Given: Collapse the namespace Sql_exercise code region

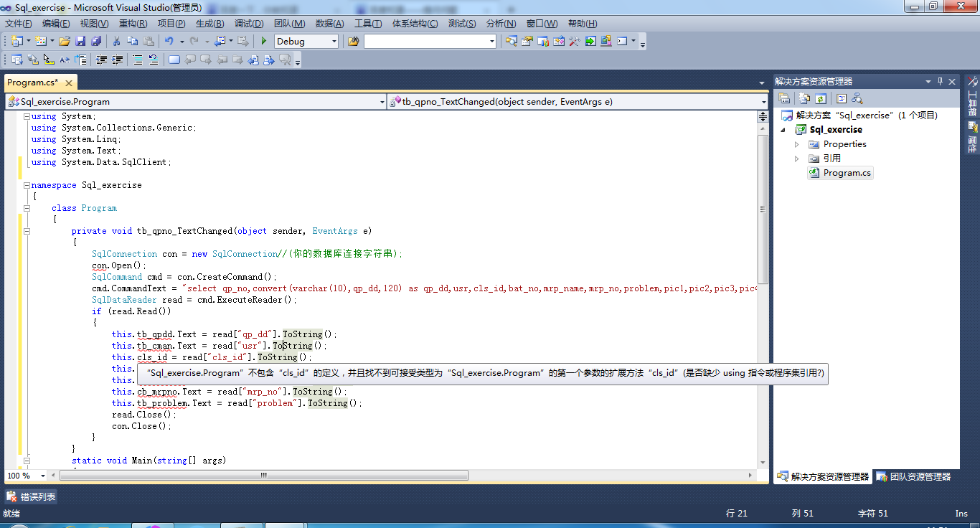Looking at the screenshot, I should coord(27,185).
